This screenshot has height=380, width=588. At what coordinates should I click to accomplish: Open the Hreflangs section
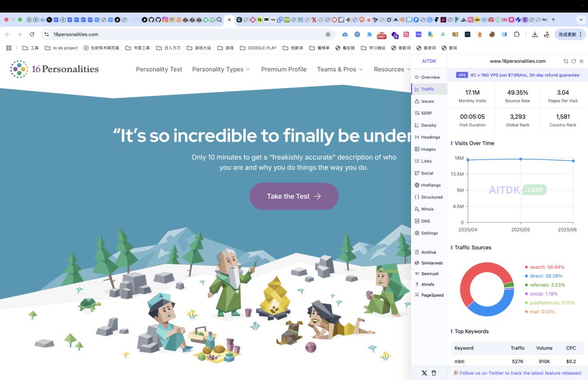click(x=428, y=185)
